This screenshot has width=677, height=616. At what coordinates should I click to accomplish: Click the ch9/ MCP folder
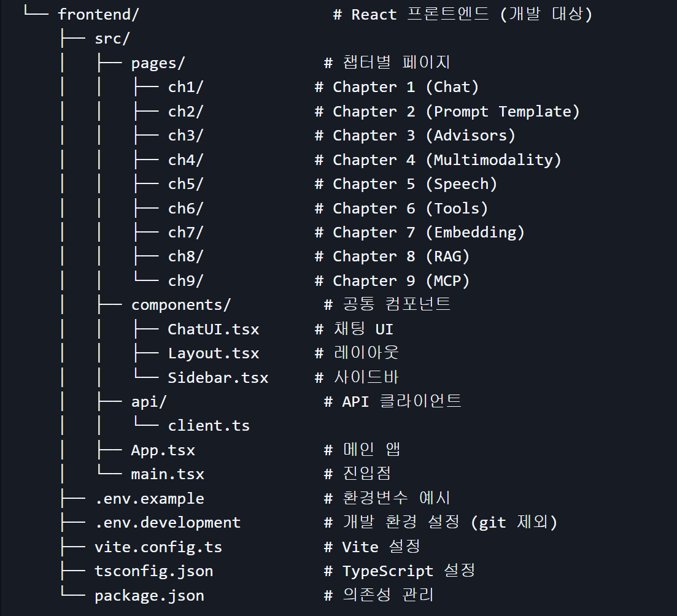(x=185, y=281)
